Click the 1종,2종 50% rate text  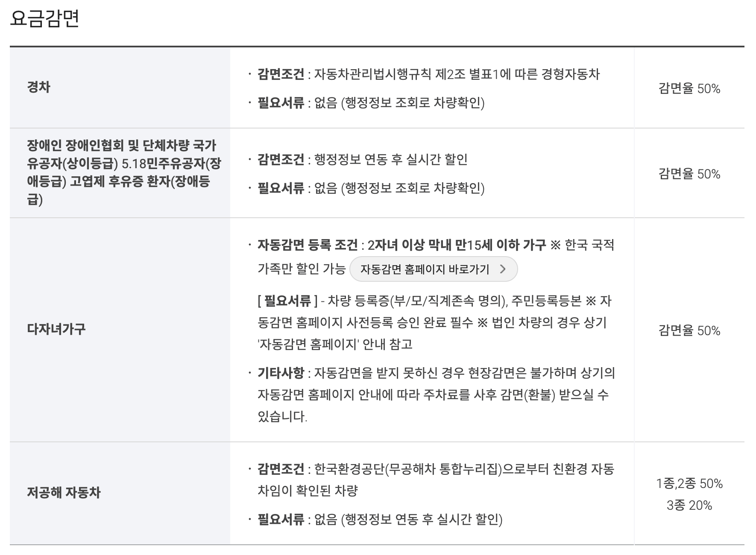689,483
